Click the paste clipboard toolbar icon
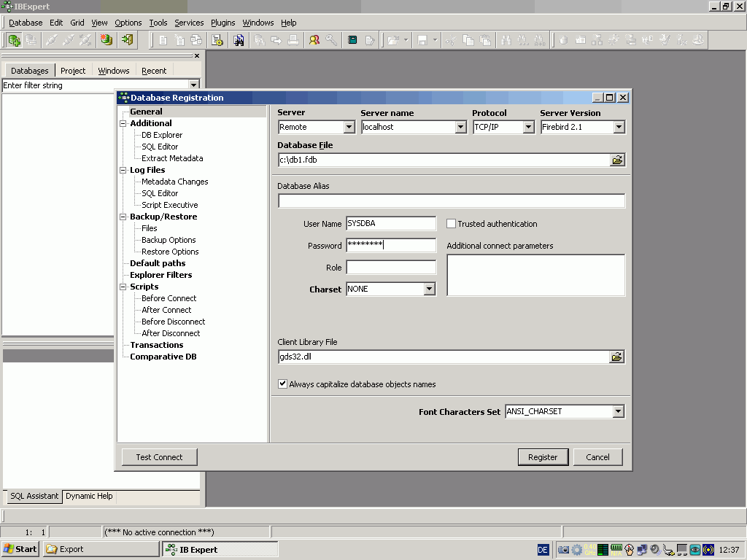This screenshot has width=747, height=560. [485, 41]
